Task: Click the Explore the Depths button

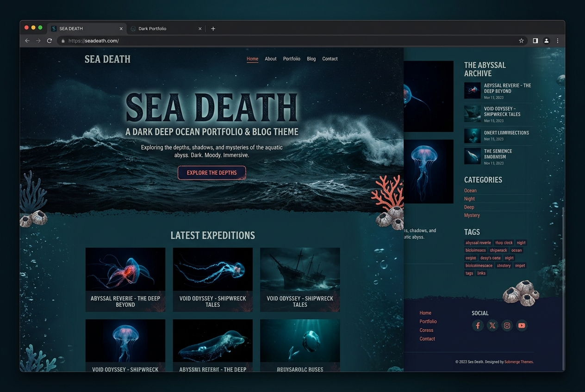Action: pyautogui.click(x=212, y=173)
